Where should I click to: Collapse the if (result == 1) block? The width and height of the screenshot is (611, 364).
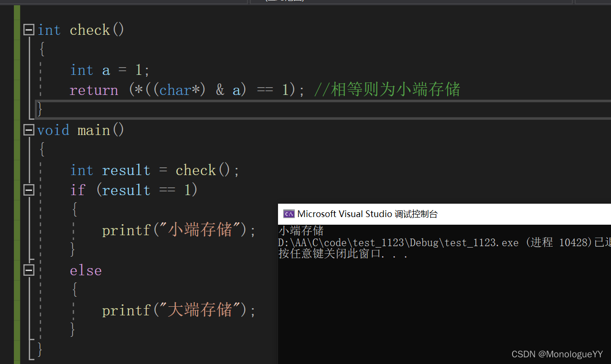[29, 190]
